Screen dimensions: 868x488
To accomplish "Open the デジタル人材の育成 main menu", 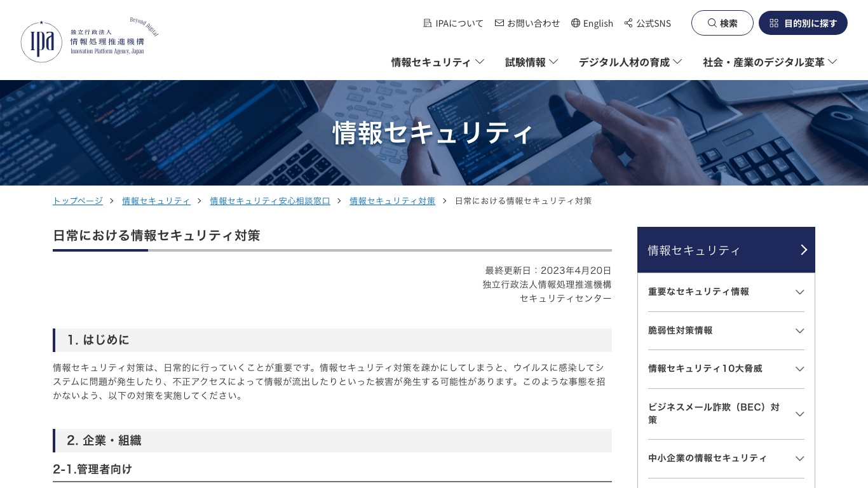I will coord(630,62).
